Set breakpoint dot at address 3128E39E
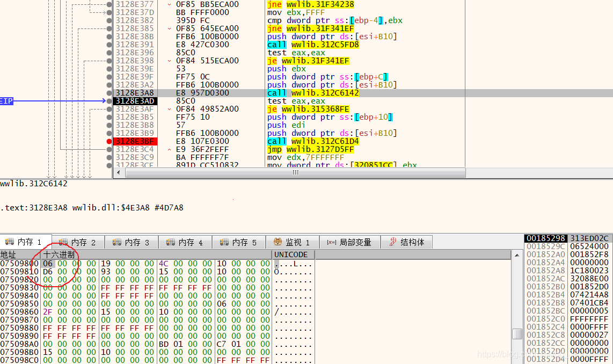This screenshot has width=613, height=364. pos(109,69)
